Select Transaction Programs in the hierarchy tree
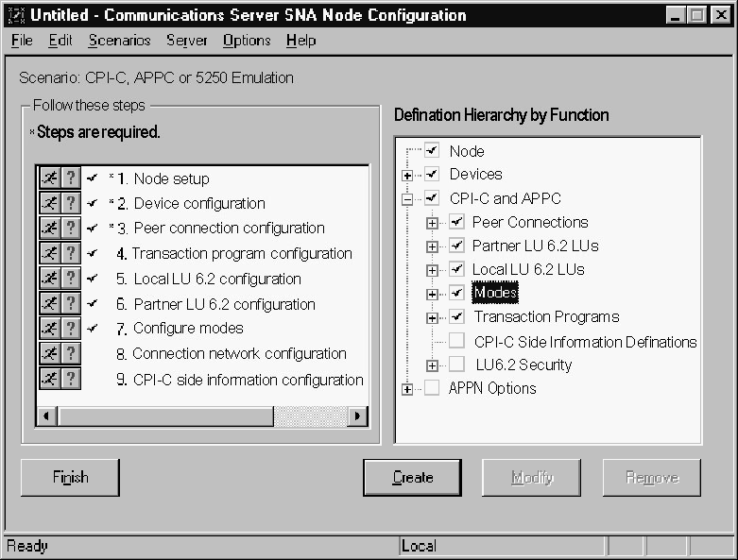Image resolution: width=738 pixels, height=560 pixels. click(546, 316)
